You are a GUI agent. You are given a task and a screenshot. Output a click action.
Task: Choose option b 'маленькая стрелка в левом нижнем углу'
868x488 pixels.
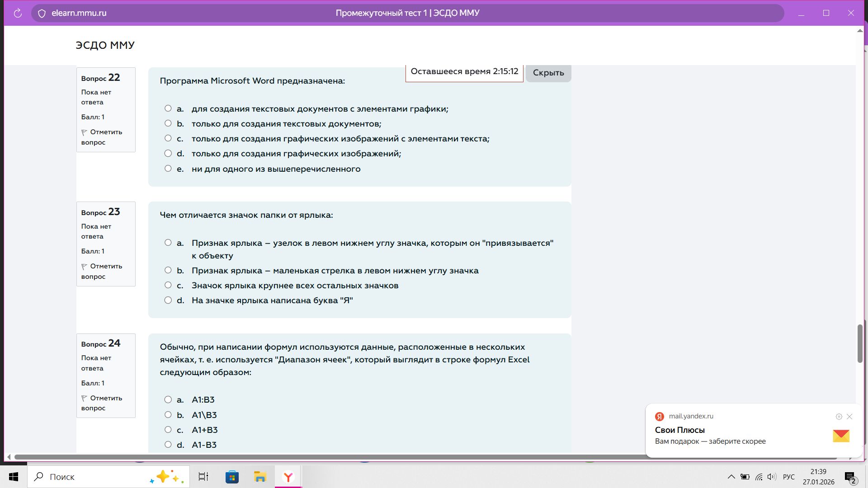coord(168,270)
